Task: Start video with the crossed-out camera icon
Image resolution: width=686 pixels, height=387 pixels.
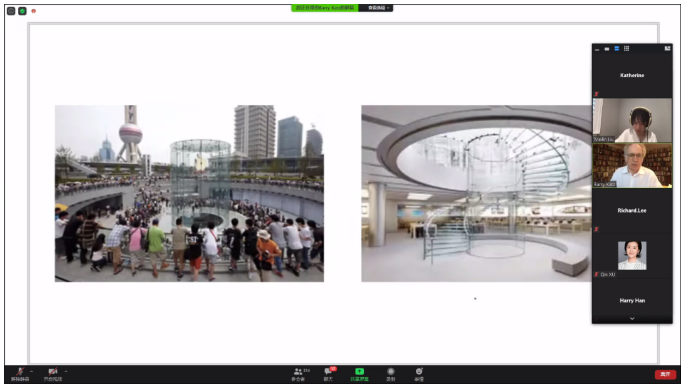Action: [x=53, y=374]
